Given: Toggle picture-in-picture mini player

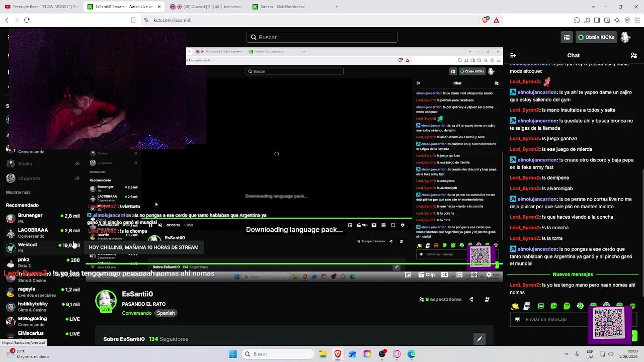Looking at the screenshot, I should [408, 275].
